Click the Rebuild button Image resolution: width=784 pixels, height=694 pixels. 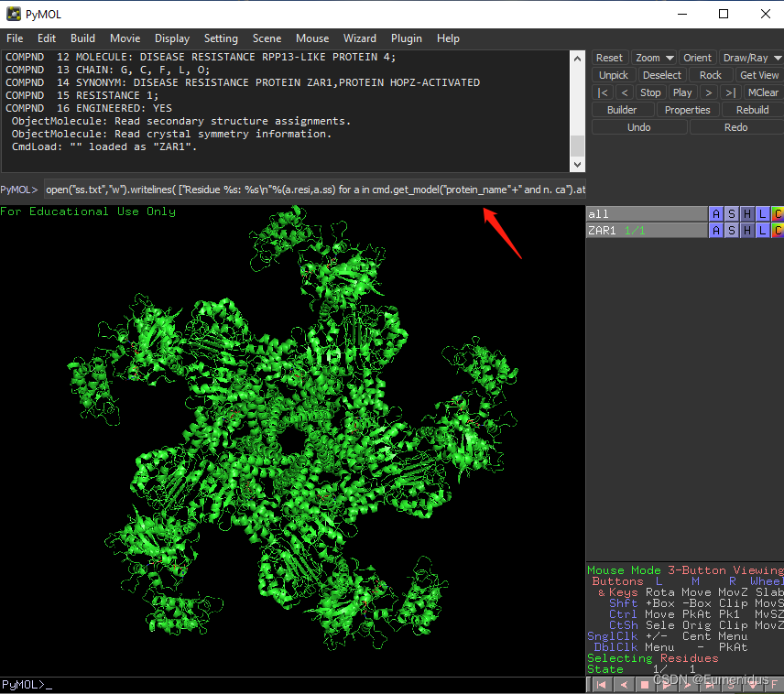(x=753, y=110)
